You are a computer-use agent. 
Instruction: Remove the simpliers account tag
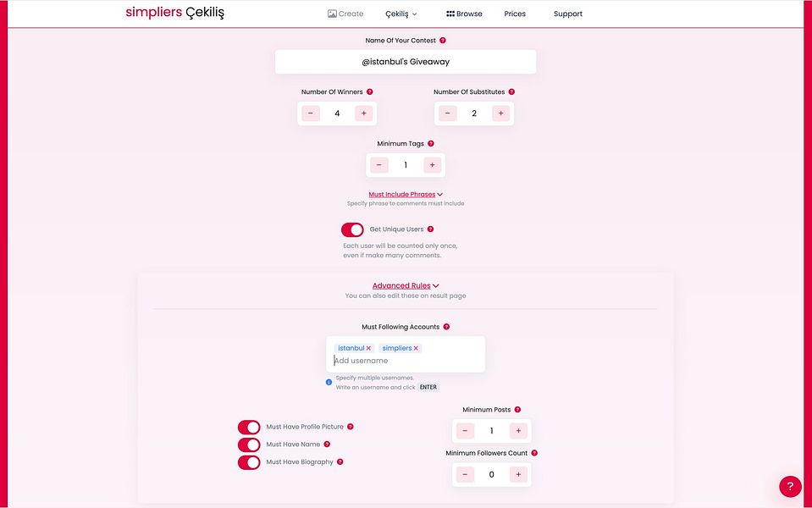coord(416,349)
